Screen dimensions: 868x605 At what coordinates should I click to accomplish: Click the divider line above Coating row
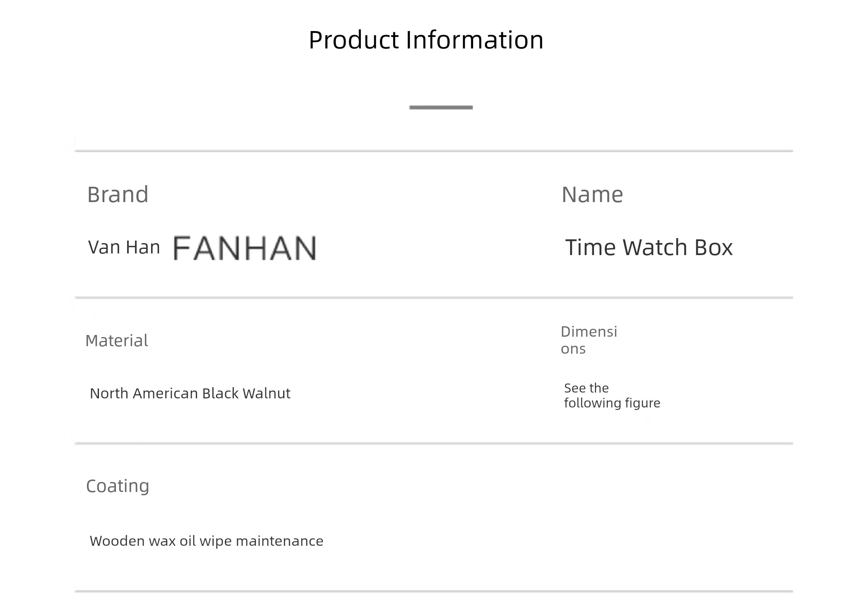pyautogui.click(x=434, y=444)
